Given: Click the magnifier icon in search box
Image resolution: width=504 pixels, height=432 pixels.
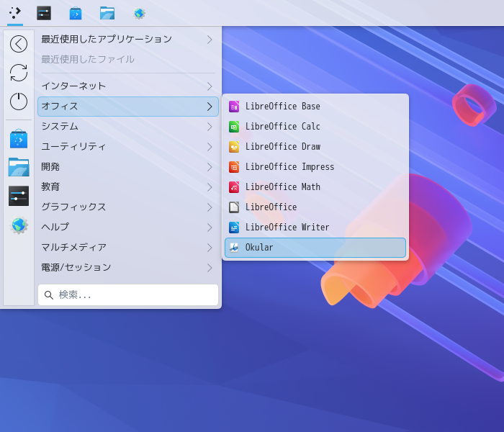Looking at the screenshot, I should tap(48, 294).
